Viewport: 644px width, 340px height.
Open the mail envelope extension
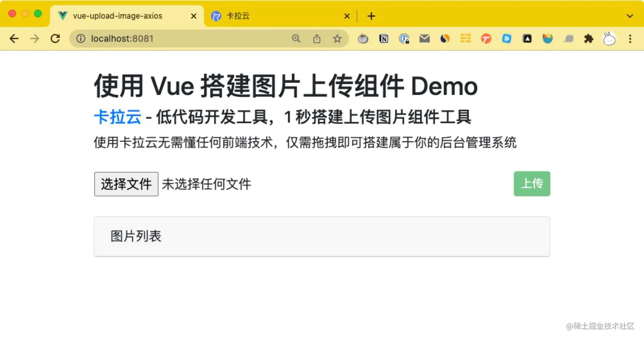(x=425, y=39)
